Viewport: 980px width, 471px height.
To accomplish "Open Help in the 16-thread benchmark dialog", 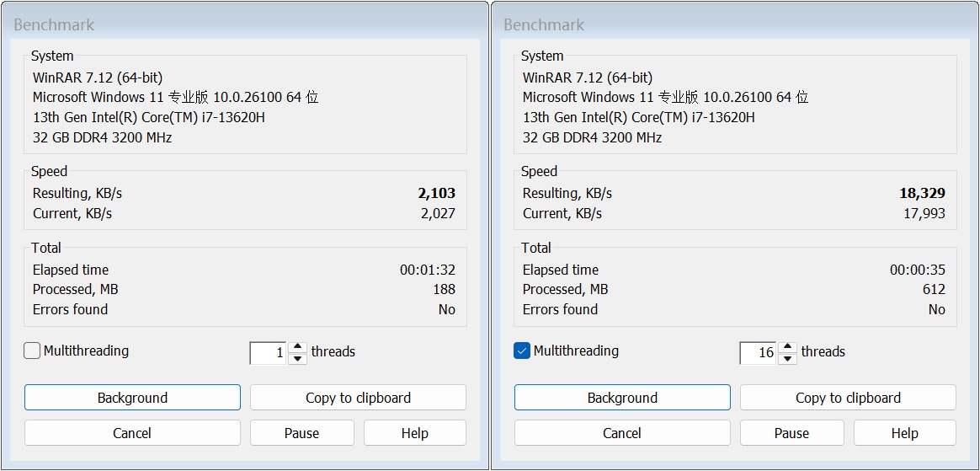I will coord(904,433).
